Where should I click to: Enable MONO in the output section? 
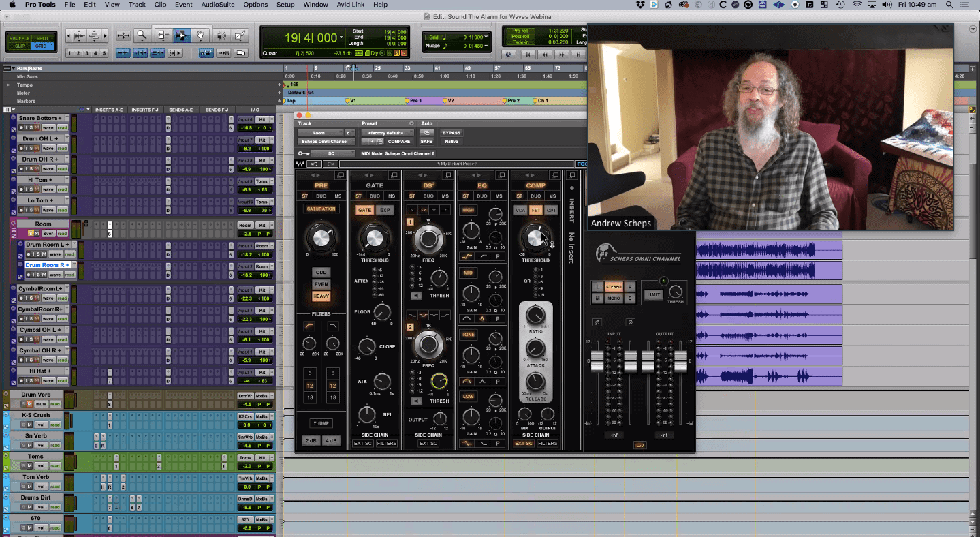tap(613, 298)
